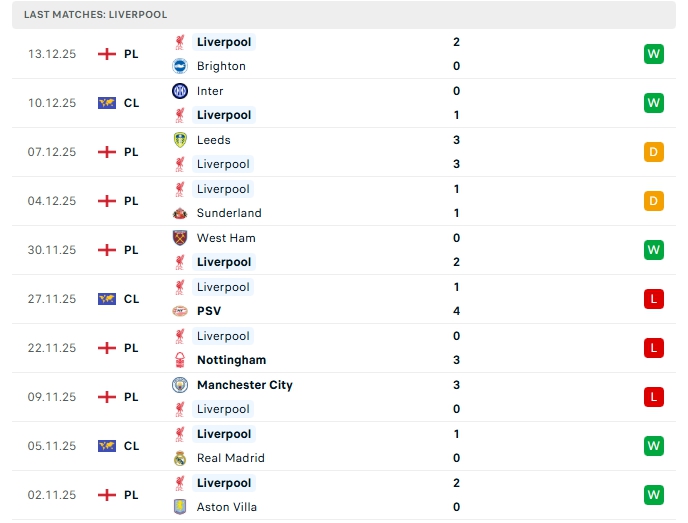Click the Brighton club crest icon

tap(180, 66)
